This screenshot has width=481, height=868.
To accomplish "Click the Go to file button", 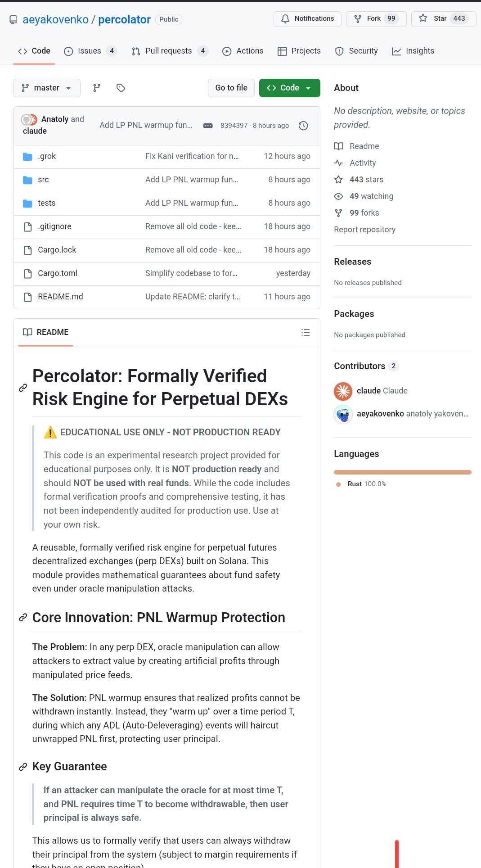I will [231, 88].
